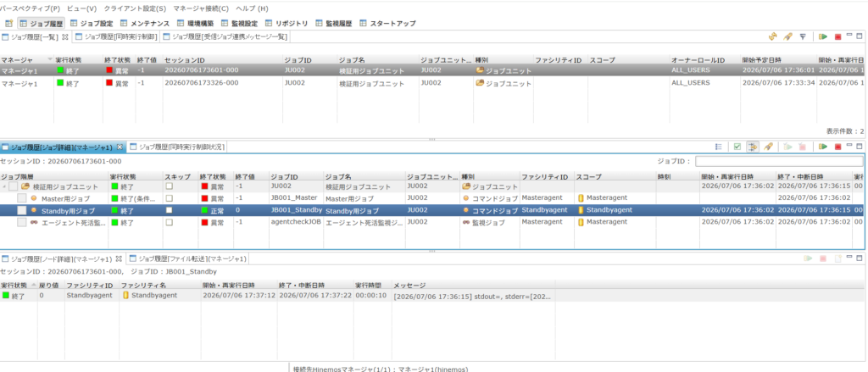Click pencil edit icon in job detail toolbar
The height and width of the screenshot is (372, 868).
point(768,147)
